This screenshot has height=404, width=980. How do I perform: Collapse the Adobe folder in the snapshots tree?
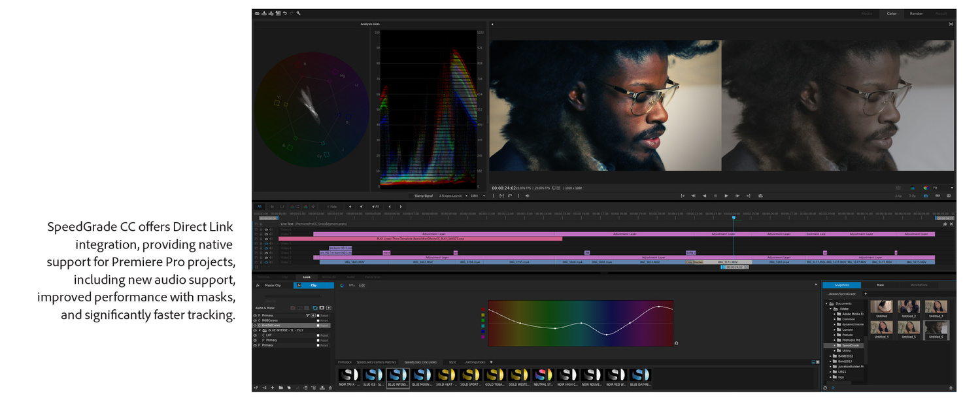click(x=829, y=308)
